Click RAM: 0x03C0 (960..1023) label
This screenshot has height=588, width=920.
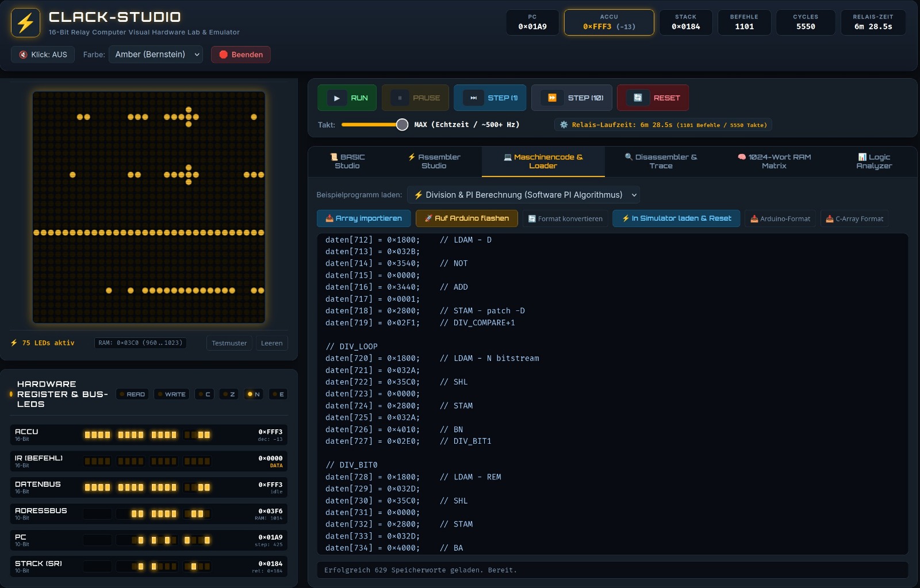(x=140, y=343)
